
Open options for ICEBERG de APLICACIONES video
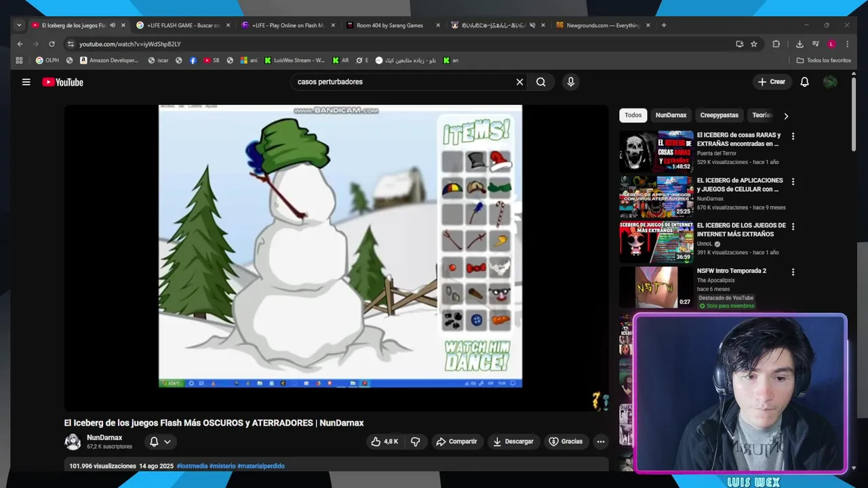[793, 182]
